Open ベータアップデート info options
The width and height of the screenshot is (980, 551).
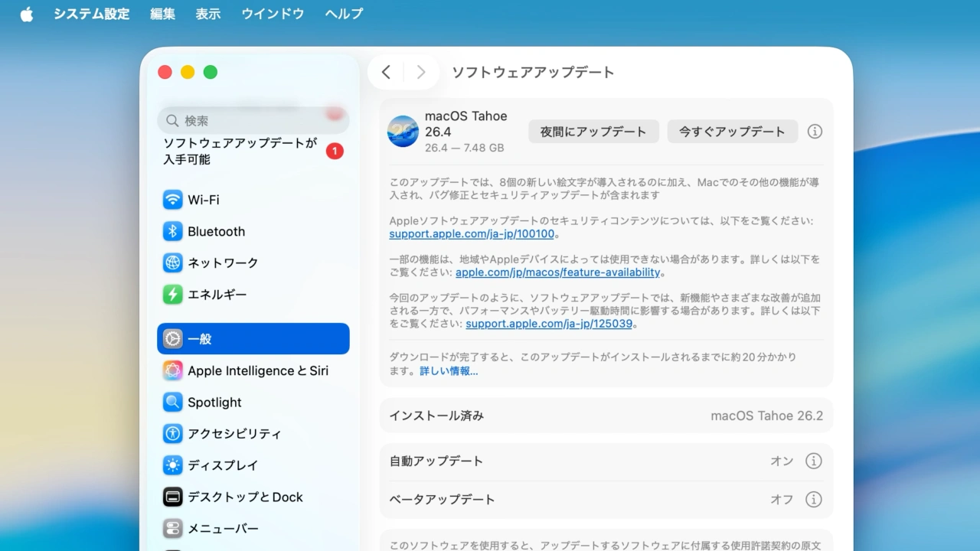point(813,500)
